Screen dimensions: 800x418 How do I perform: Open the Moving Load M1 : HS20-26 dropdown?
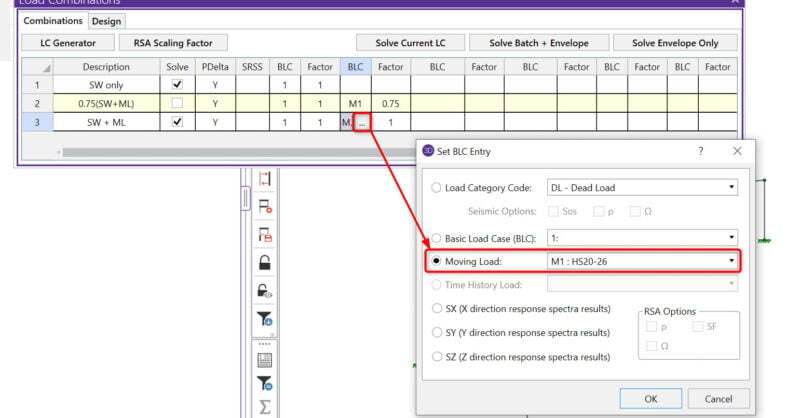coord(643,261)
